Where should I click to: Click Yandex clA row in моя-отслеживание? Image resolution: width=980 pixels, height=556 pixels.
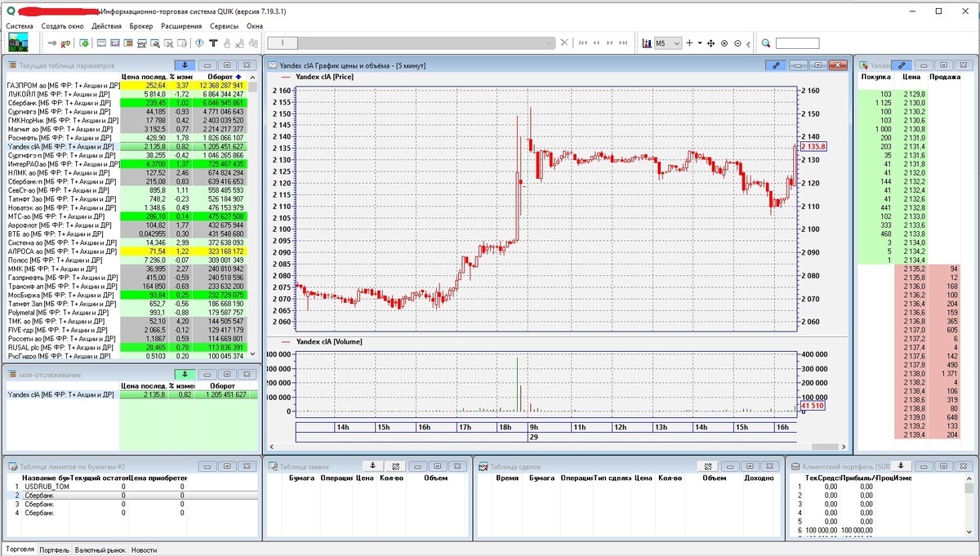click(x=131, y=394)
